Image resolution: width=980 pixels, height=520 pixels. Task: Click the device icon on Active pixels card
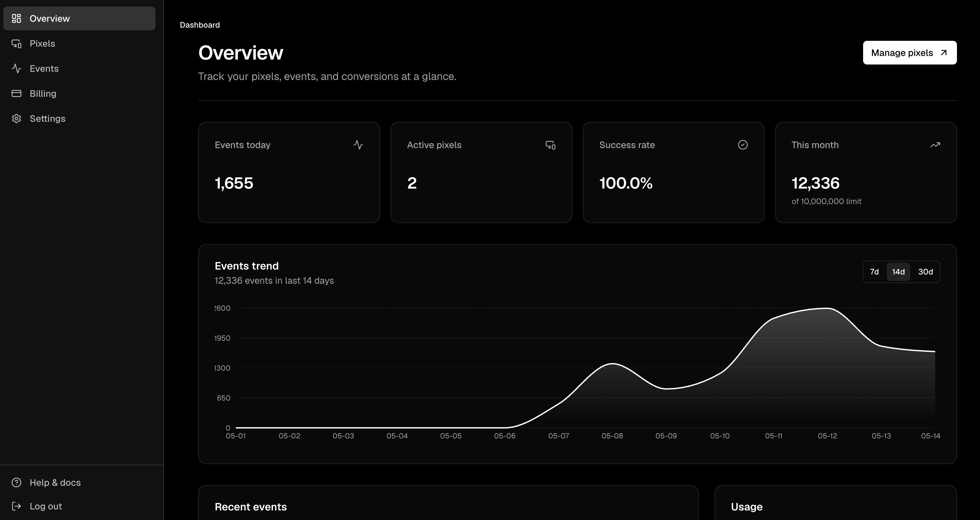(551, 145)
